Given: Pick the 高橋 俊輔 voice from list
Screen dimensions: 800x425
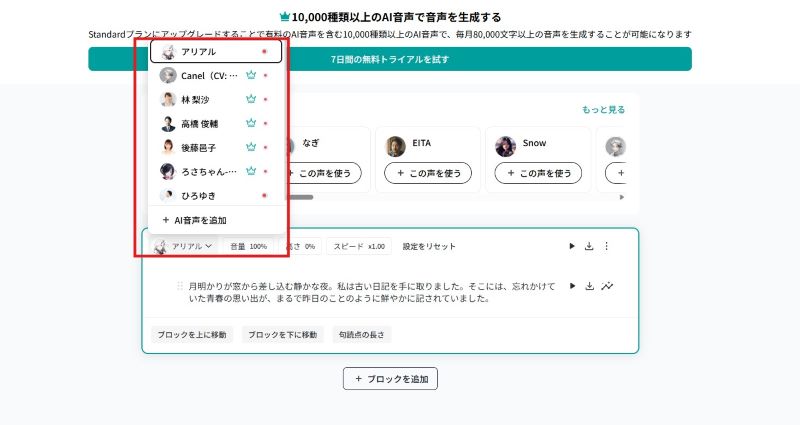Looking at the screenshot, I should pos(216,123).
